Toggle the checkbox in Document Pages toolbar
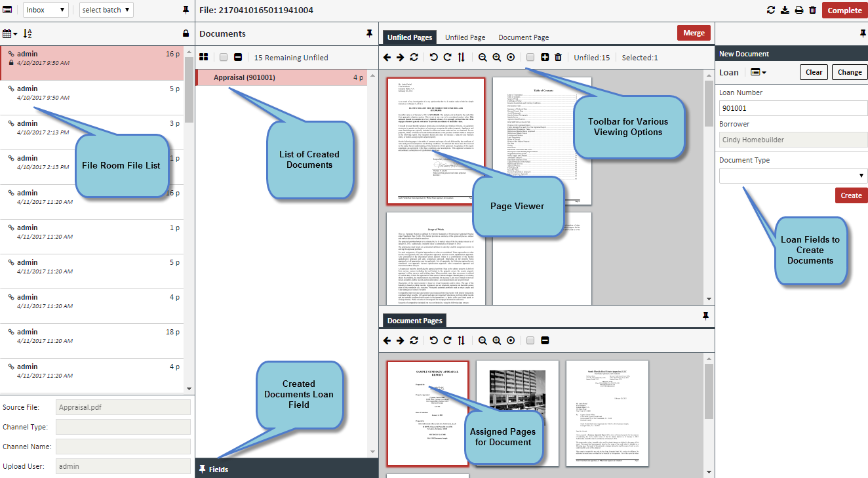The image size is (868, 478). 530,341
